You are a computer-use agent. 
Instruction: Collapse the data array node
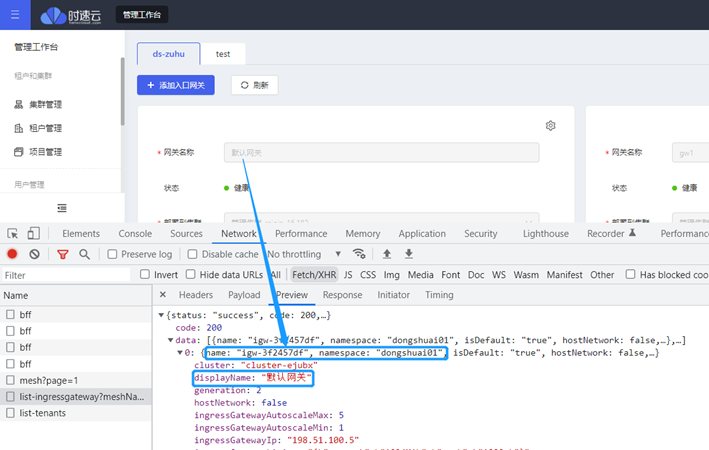(x=170, y=340)
